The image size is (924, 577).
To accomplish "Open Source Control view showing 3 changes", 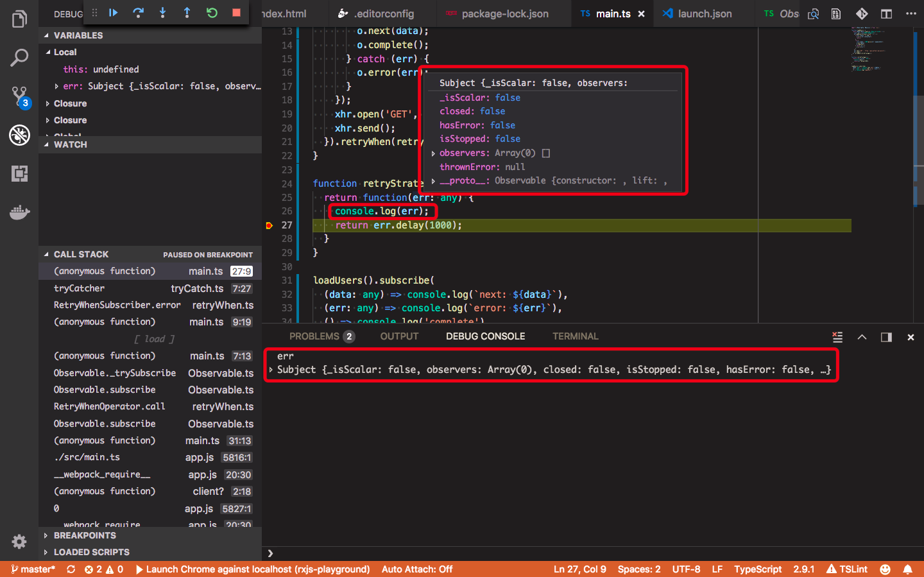I will [x=19, y=96].
